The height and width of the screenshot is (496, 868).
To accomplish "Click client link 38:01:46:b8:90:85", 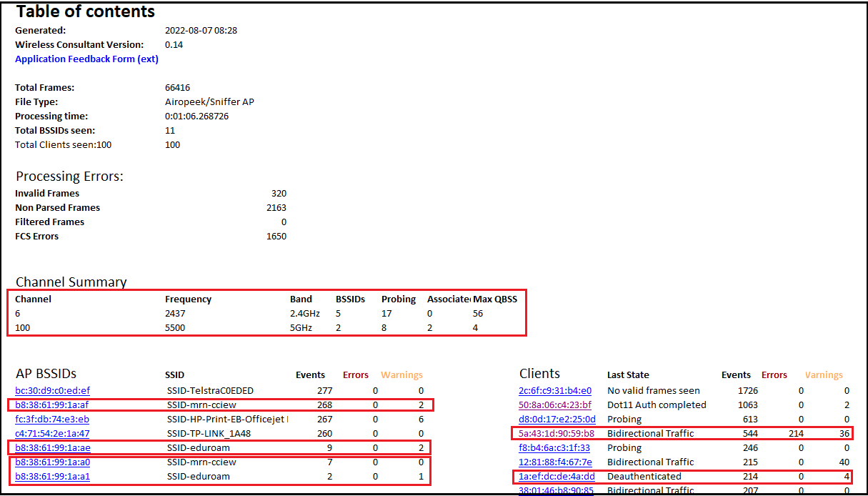I will point(555,490).
